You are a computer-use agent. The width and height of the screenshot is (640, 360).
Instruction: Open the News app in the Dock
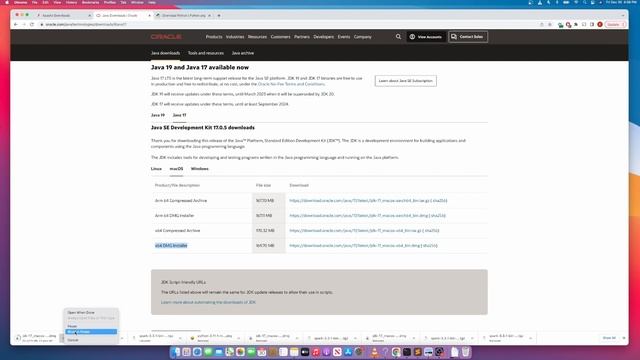click(337, 351)
